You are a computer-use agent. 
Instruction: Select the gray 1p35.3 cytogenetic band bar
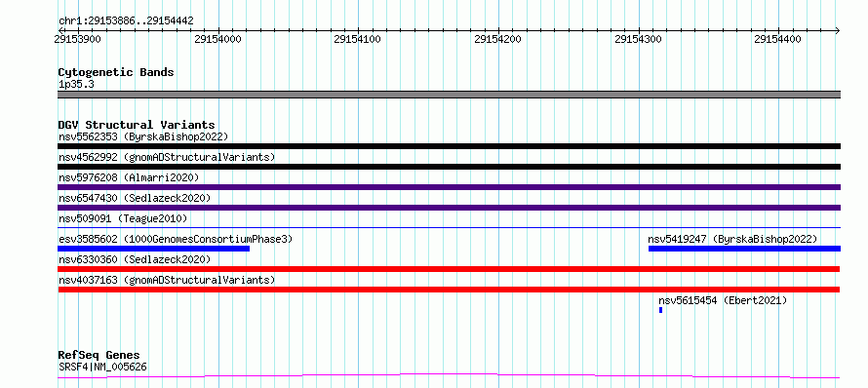[449, 95]
